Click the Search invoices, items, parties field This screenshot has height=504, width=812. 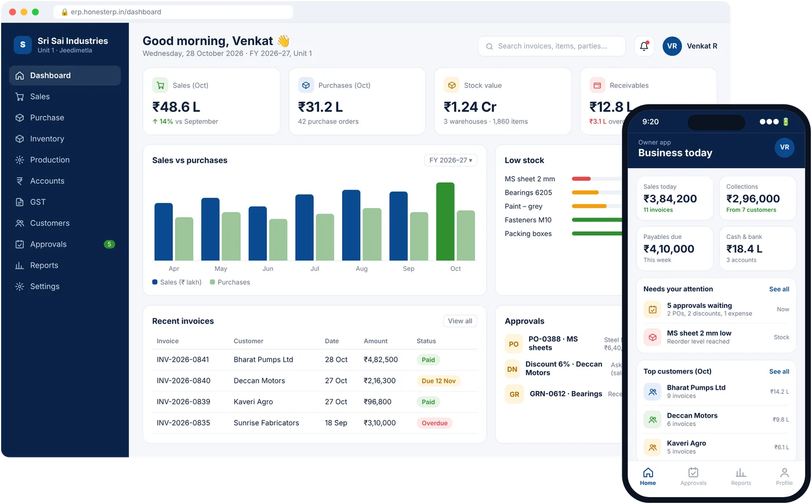[x=552, y=46]
